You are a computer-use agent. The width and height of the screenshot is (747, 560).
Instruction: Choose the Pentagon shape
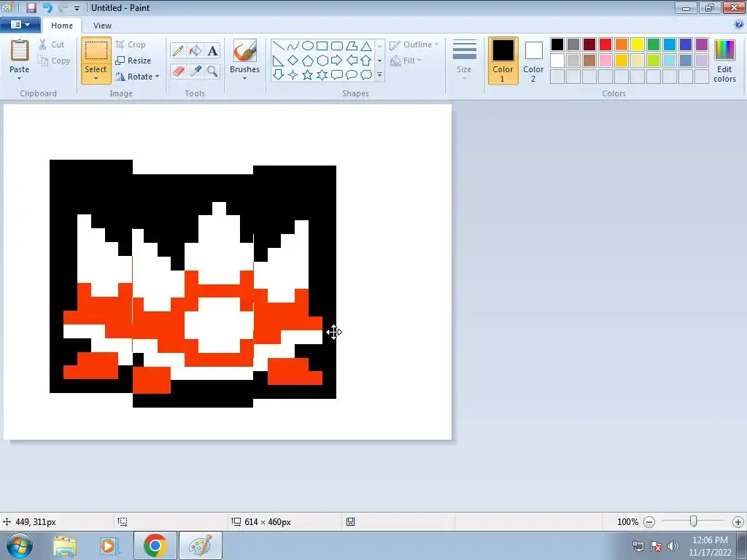(x=308, y=61)
